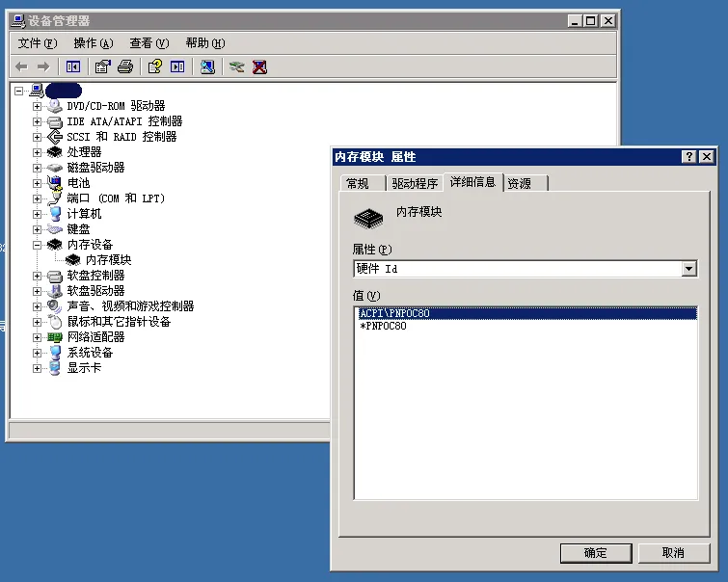The height and width of the screenshot is (582, 728).
Task: Click the Print toolbar icon
Action: 125,66
